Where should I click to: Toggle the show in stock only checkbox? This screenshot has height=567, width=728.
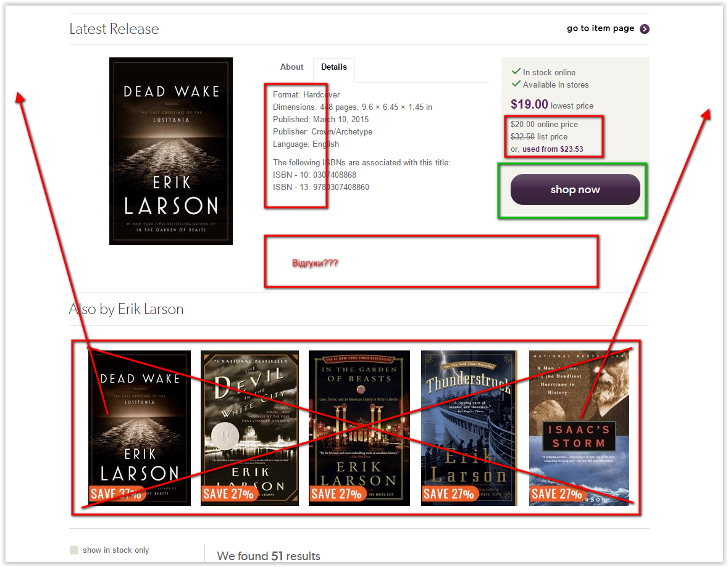[x=74, y=550]
